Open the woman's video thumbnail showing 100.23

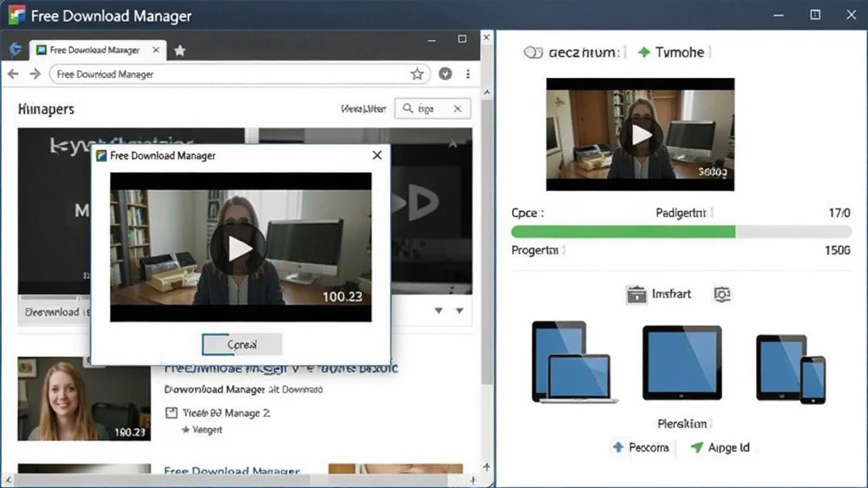84,398
